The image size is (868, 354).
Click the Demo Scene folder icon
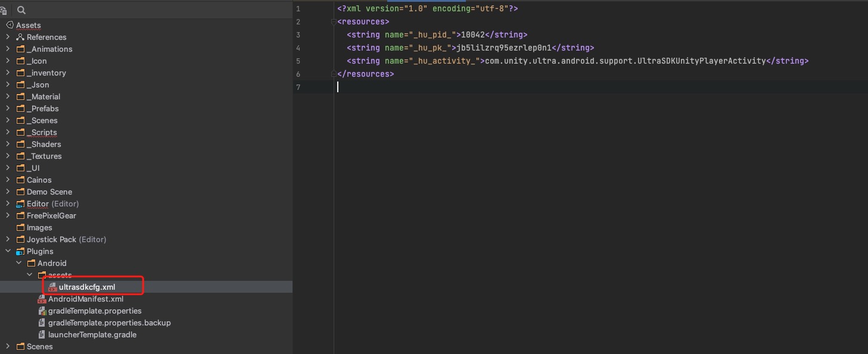20,192
